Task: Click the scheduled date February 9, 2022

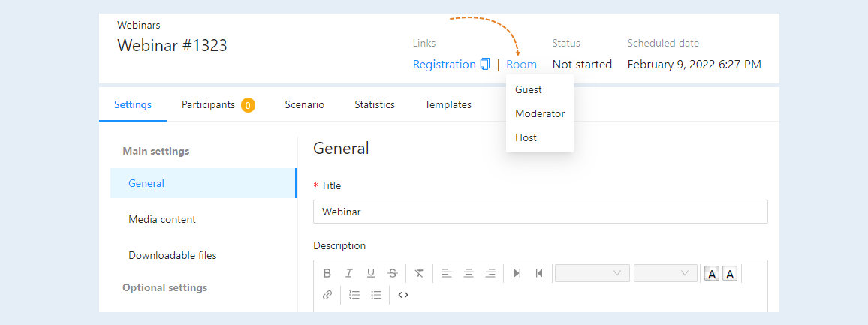Action: (x=695, y=65)
